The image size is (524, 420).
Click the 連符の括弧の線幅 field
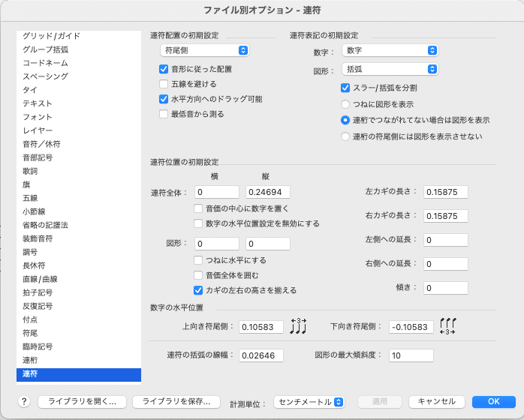point(261,356)
